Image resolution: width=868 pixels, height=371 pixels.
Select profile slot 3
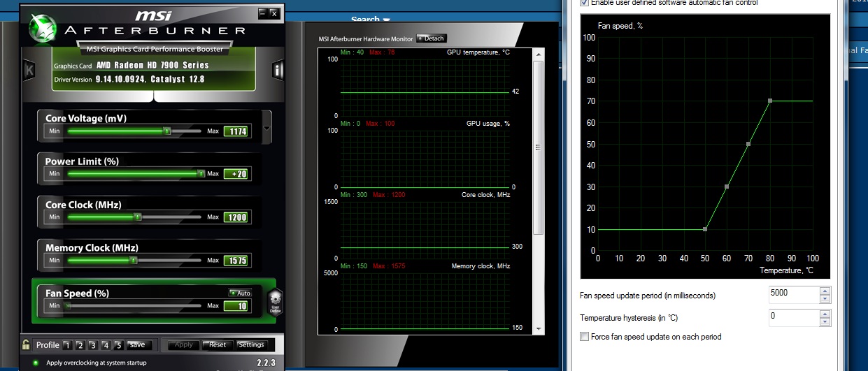[92, 345]
